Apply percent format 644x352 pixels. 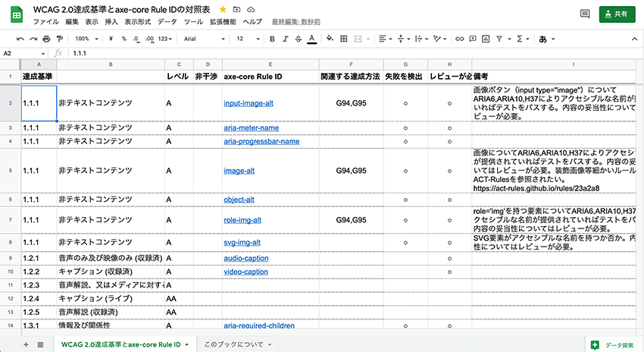[x=123, y=39]
